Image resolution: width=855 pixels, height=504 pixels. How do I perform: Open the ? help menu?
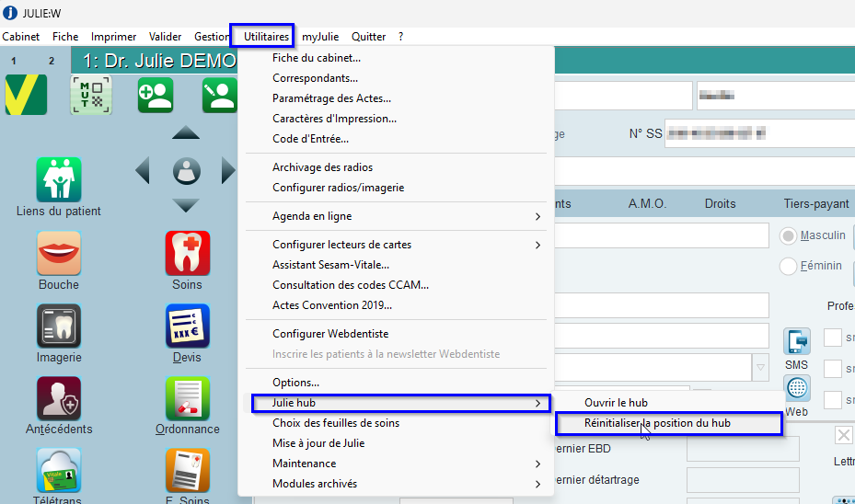(x=400, y=37)
